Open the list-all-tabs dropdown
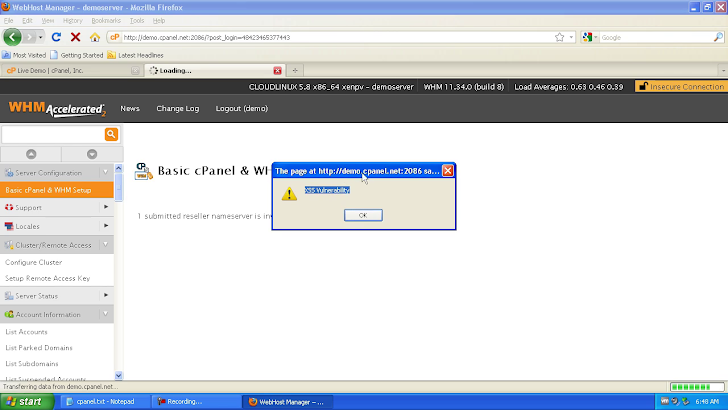This screenshot has width=728, height=410. click(x=723, y=71)
